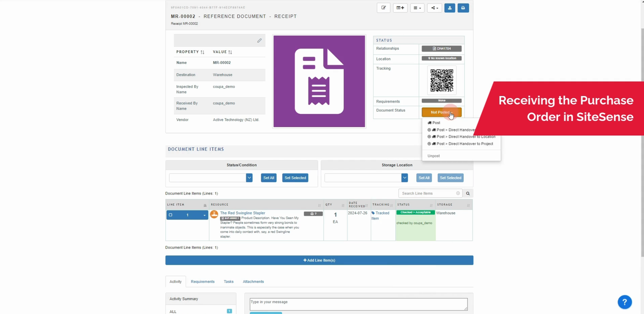Click the pencil icon above the property table

[x=259, y=40]
